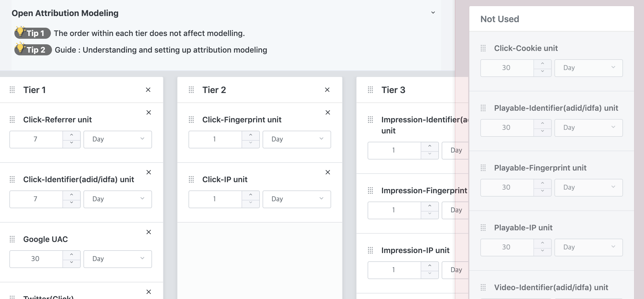Increase the Click-Referrer unit value by one

[72, 135]
